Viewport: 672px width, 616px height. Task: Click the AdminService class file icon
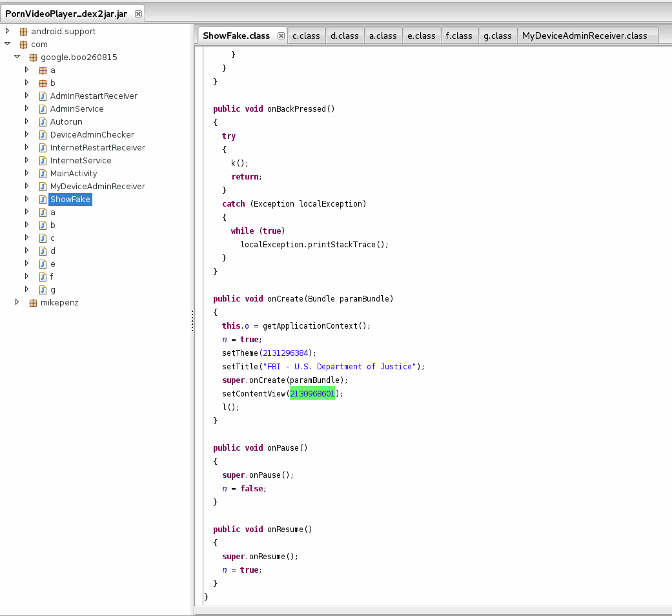coord(43,109)
